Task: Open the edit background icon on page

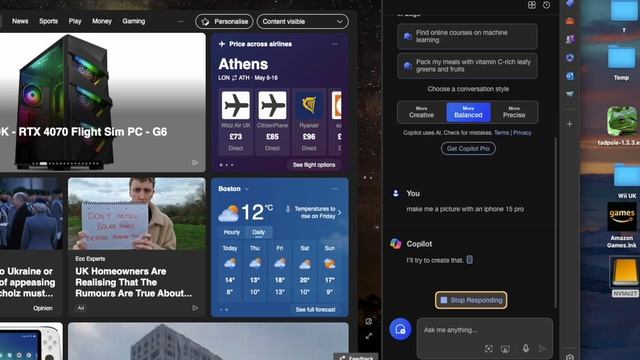Action: (369, 321)
